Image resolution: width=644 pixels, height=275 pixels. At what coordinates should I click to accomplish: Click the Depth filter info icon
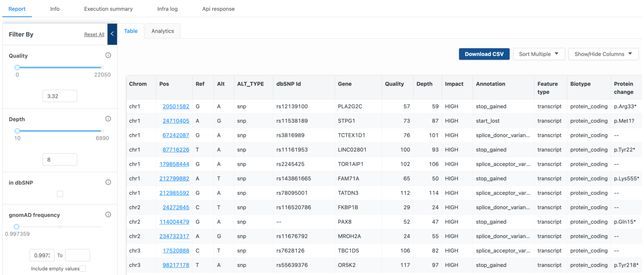108,119
